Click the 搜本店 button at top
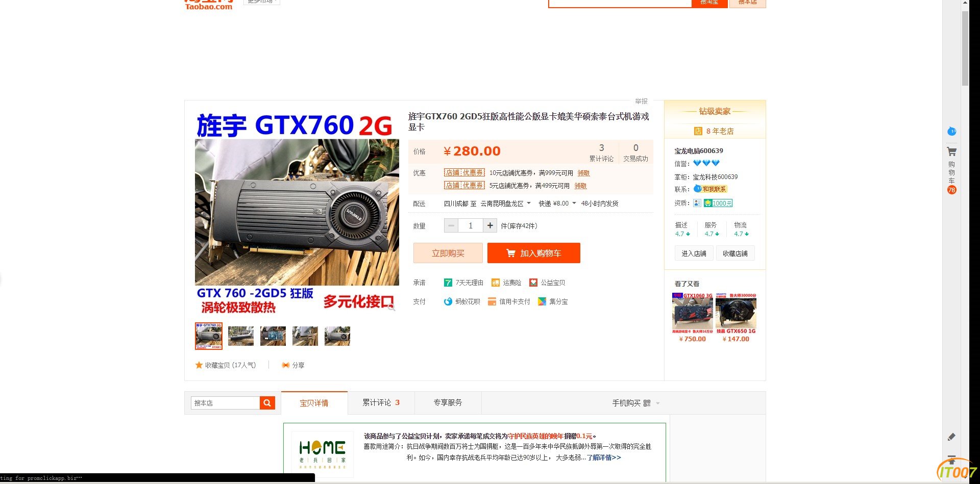 click(747, 3)
